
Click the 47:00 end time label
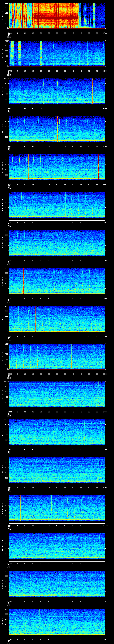coord(105,33)
